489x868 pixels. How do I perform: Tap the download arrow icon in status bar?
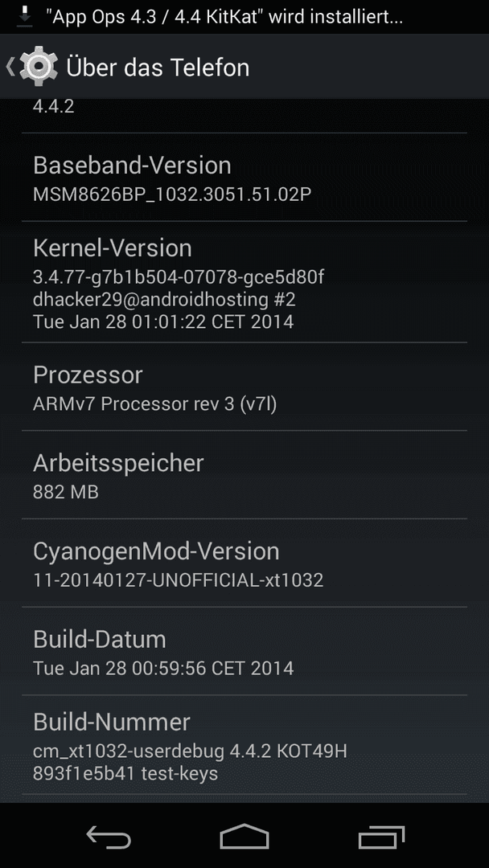click(x=24, y=17)
